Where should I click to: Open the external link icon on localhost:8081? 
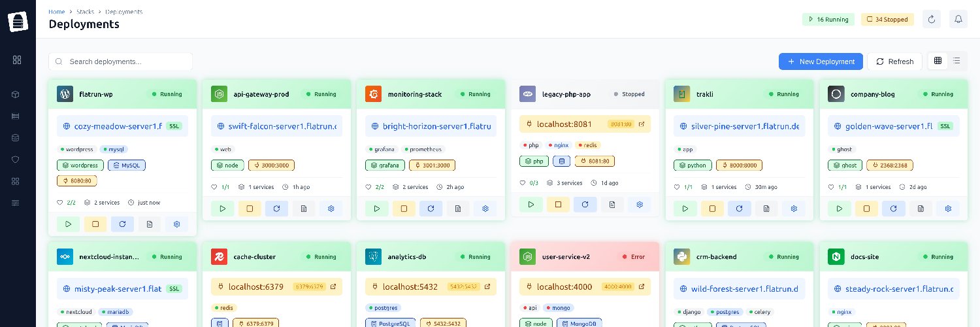[641, 124]
